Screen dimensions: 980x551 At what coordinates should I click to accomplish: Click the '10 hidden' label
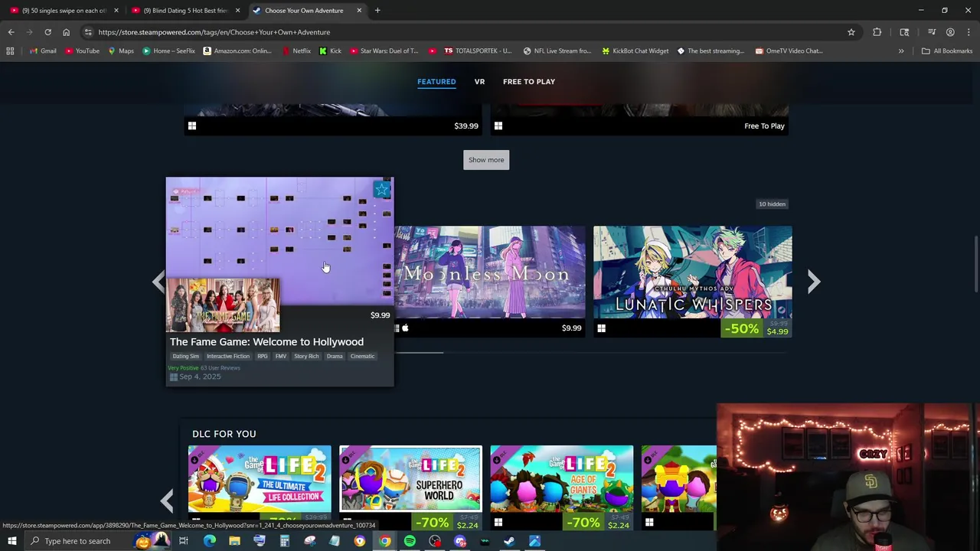coord(772,204)
